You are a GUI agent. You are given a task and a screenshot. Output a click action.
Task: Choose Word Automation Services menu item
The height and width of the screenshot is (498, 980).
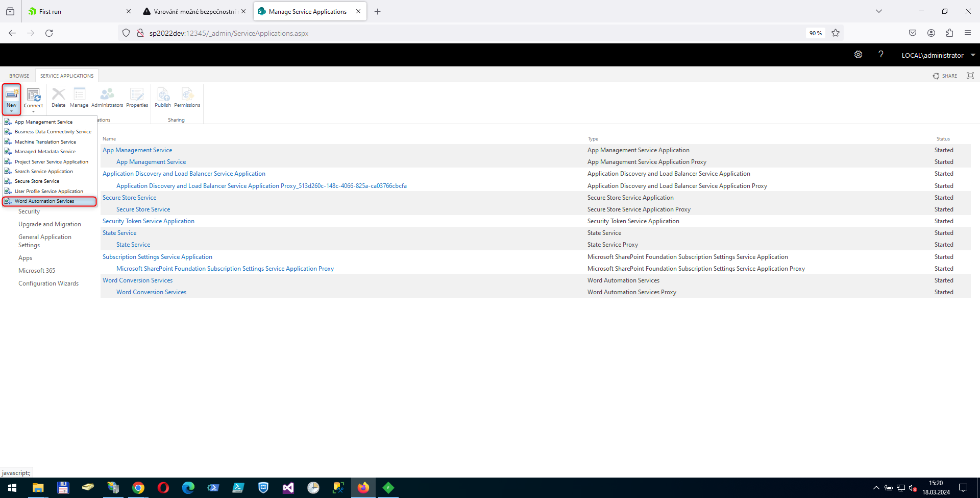(x=50, y=201)
